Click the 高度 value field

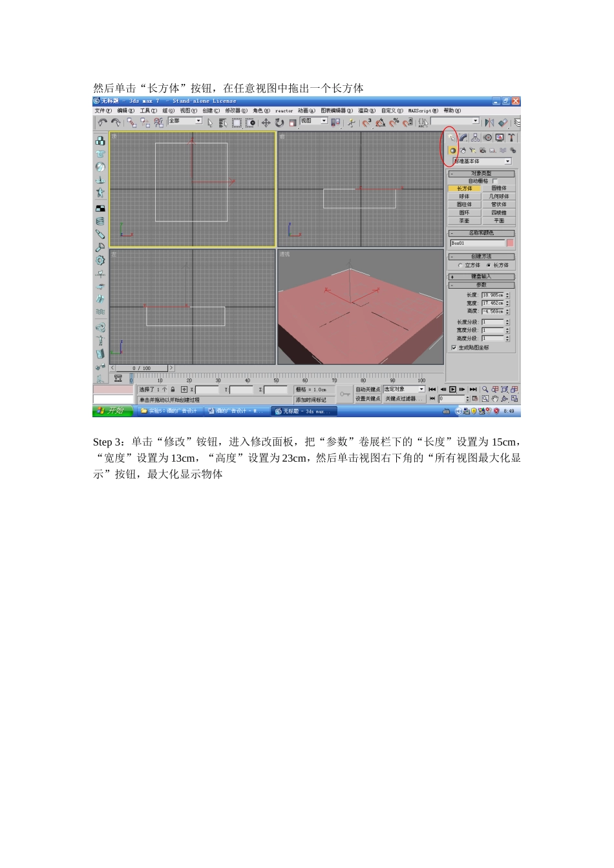[x=492, y=311]
